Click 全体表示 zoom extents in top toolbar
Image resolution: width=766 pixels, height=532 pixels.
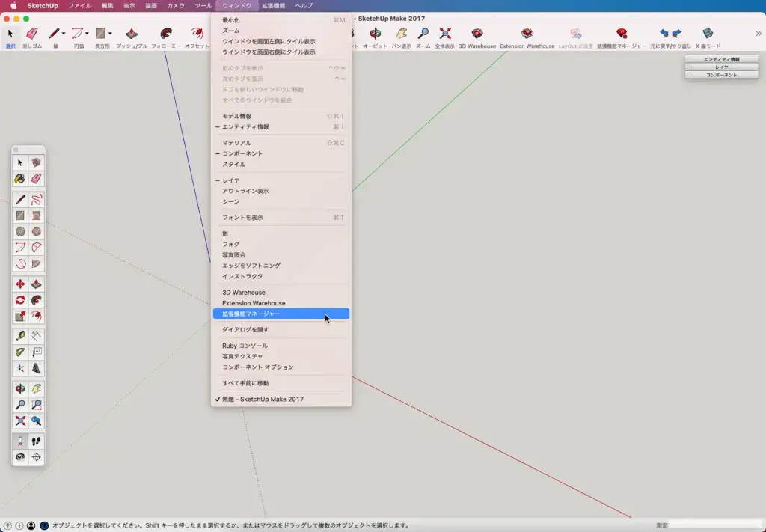point(444,34)
